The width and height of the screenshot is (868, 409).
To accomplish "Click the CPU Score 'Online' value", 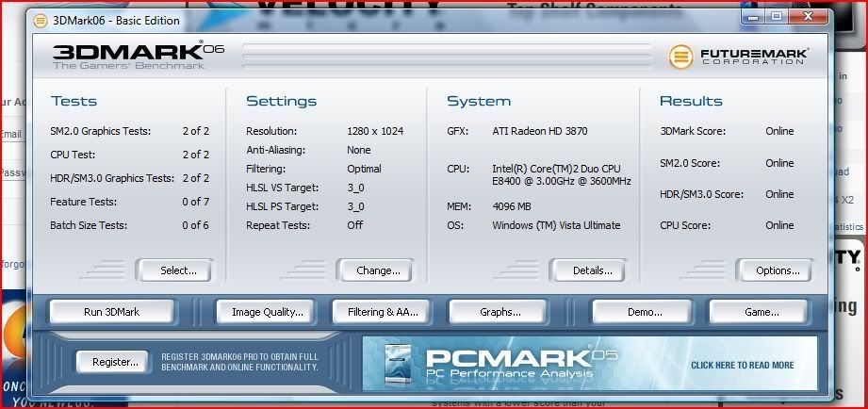I will [x=779, y=225].
